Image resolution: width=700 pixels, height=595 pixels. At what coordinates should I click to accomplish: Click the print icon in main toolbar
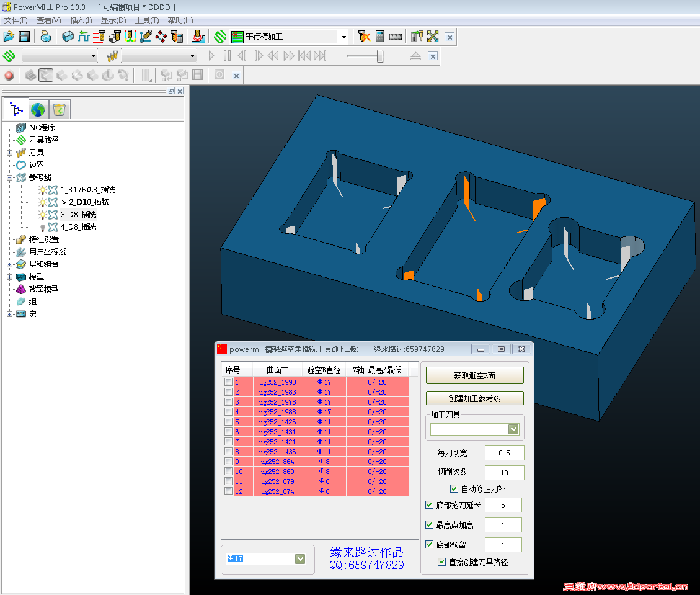tap(45, 36)
